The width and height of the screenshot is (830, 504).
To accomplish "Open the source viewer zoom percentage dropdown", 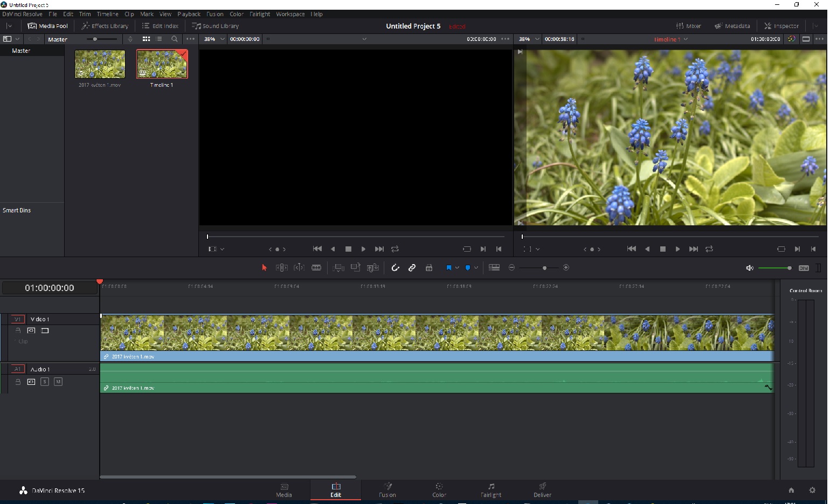I will [222, 39].
